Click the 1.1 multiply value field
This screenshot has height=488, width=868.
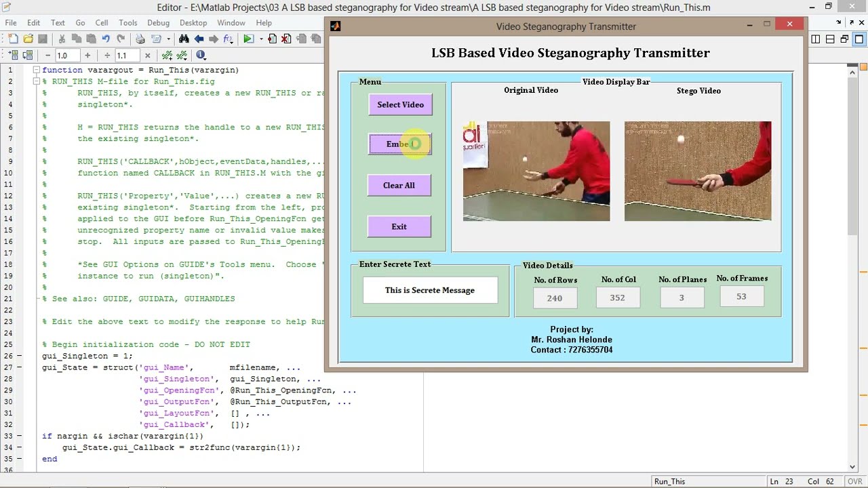pos(127,55)
